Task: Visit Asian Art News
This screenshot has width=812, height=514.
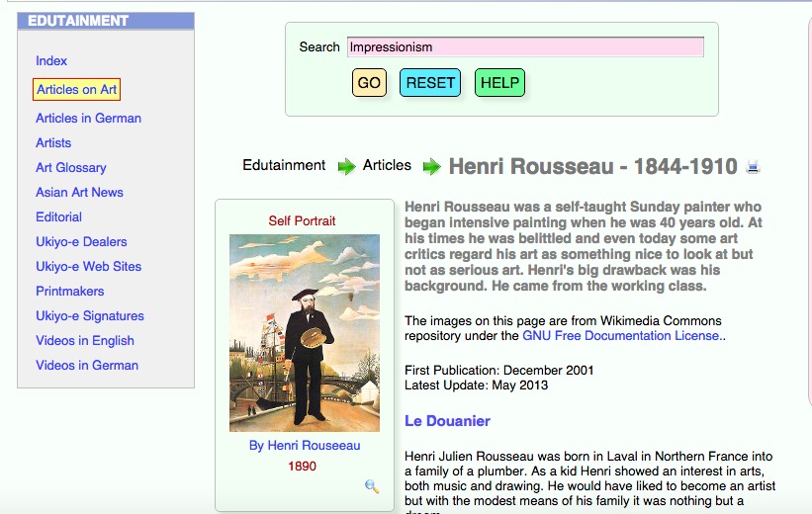Action: click(x=79, y=193)
